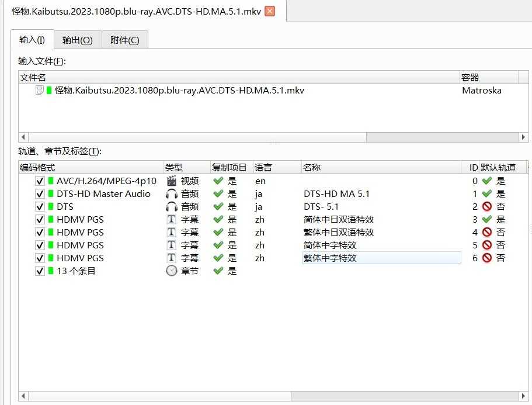Sort tracks by ID column header
Image resolution: width=532 pixels, height=405 pixels.
pos(470,167)
